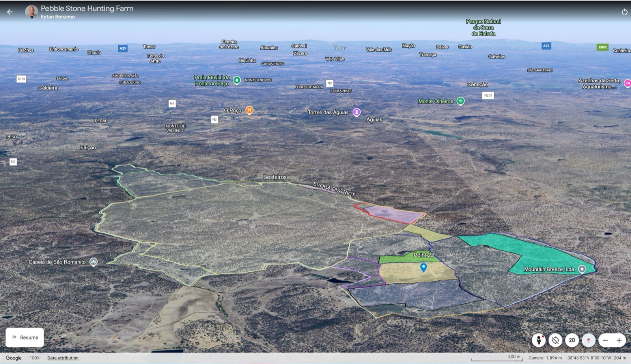
Task: Click the IC13 road shield
Action: (x=21, y=79)
